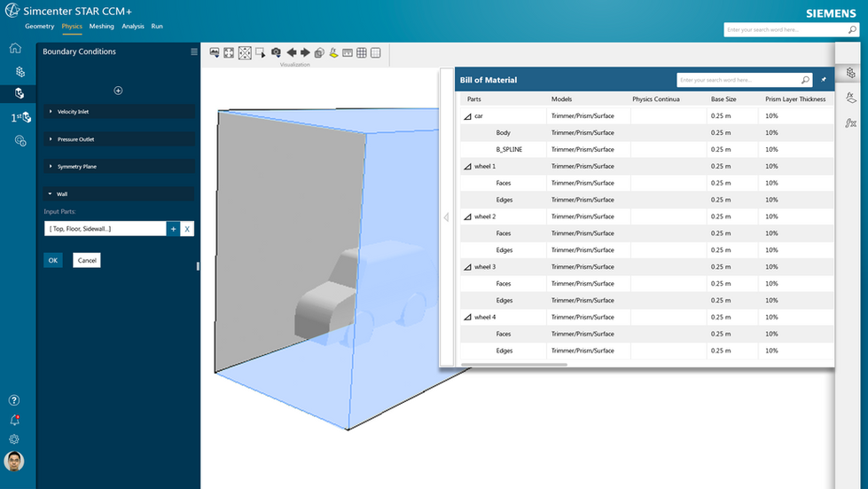Open the lower fx icon in right sidebar
Screen dimensions: 868x489
point(851,122)
